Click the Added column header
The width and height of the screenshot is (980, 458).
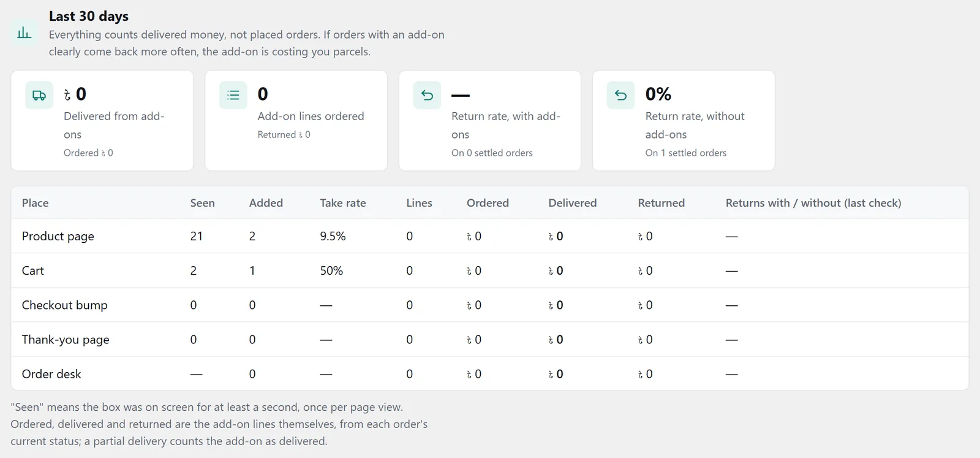(x=266, y=203)
